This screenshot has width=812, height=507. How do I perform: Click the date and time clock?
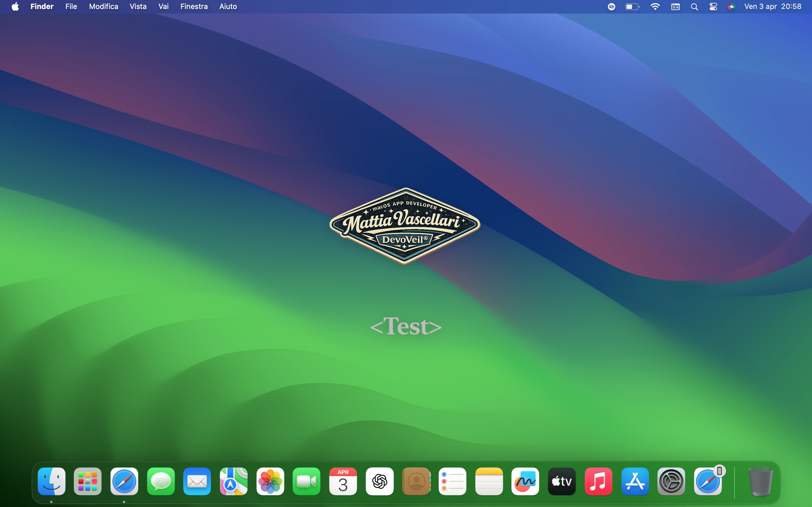[773, 7]
